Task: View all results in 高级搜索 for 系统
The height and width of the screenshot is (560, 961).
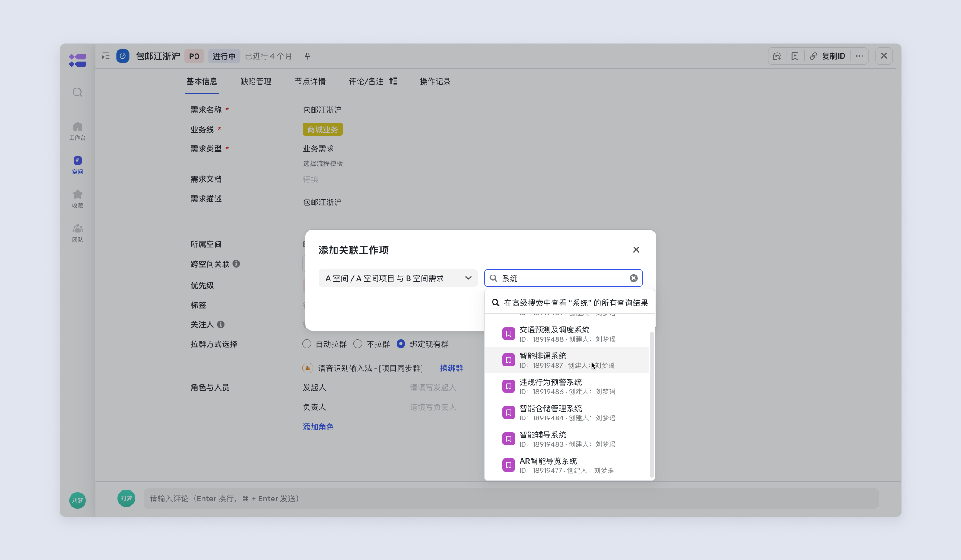Action: coord(570,303)
